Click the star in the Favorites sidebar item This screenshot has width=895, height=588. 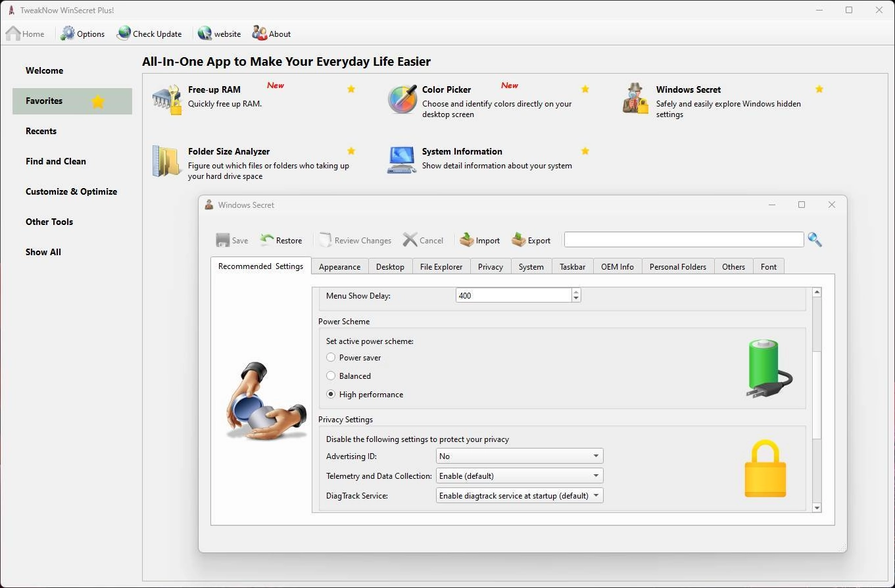tap(98, 101)
